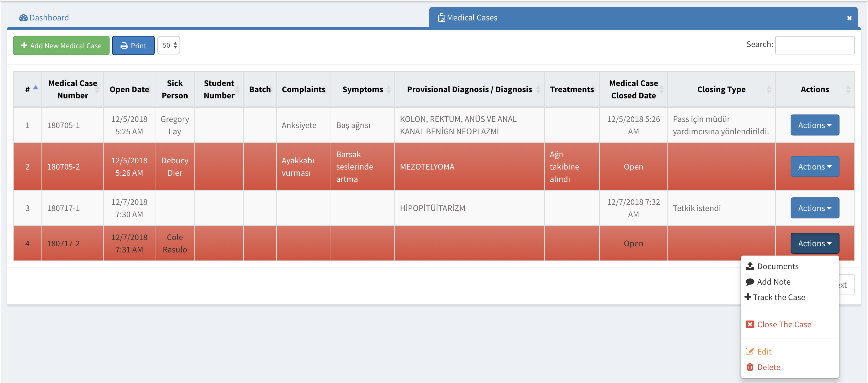
Task: Click the Add New Medical Case button
Action: point(61,45)
